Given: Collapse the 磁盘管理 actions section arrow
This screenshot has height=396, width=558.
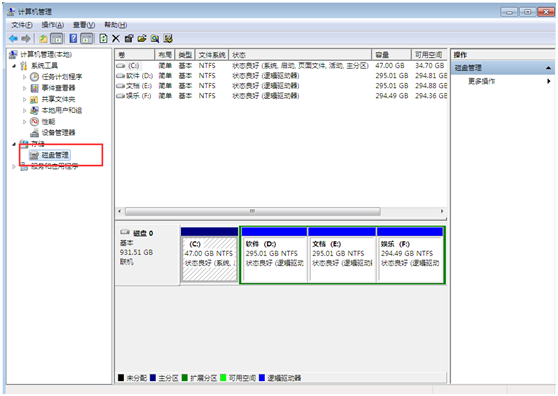Looking at the screenshot, I should click(548, 68).
